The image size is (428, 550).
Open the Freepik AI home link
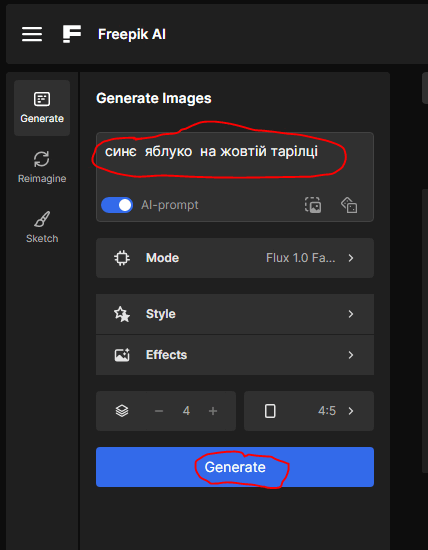pos(132,34)
